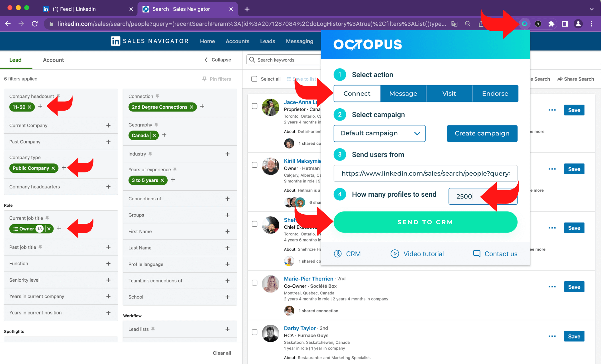Switch to the Account tab
601x364 pixels.
coord(53,60)
